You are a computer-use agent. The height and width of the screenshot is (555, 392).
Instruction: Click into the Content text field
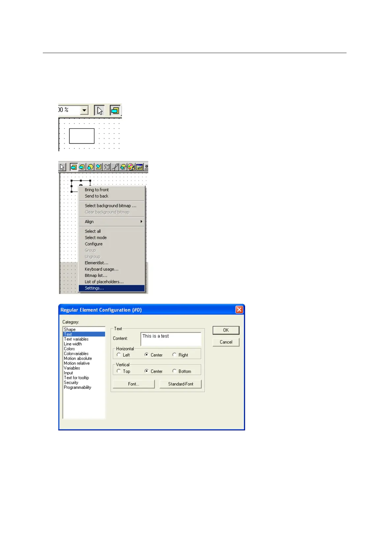[171, 339]
